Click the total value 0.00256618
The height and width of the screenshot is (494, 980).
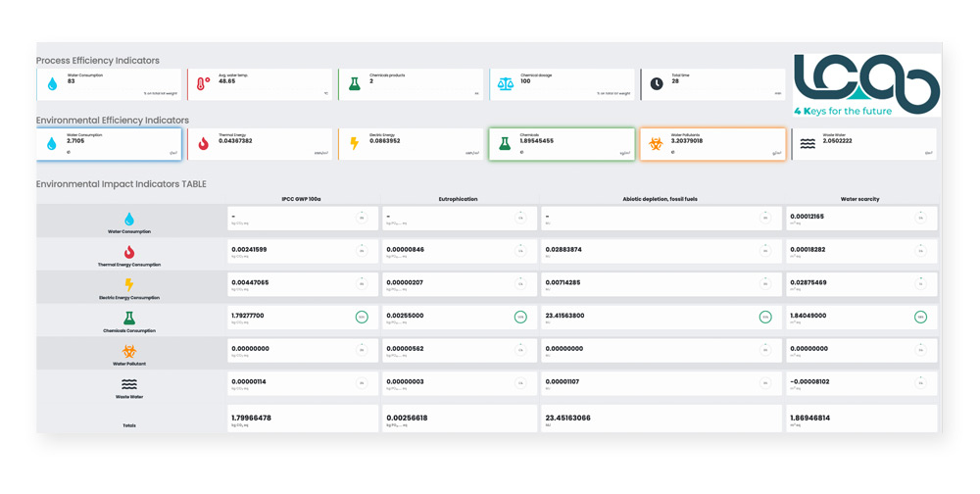click(407, 418)
